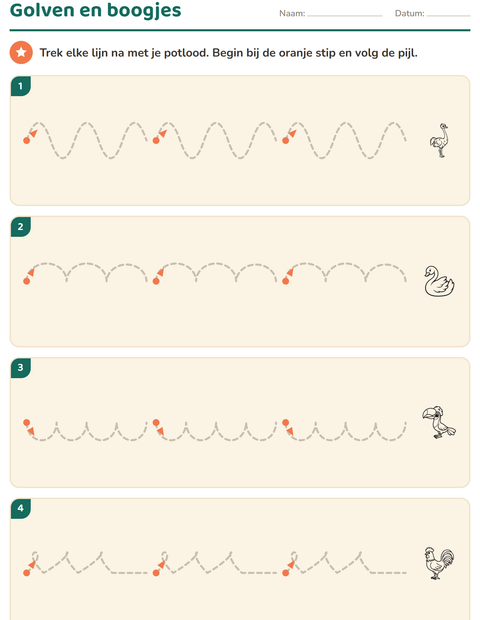The image size is (480, 620).
Task: Click the second orange start dot in exercise 4
Action: (156, 573)
